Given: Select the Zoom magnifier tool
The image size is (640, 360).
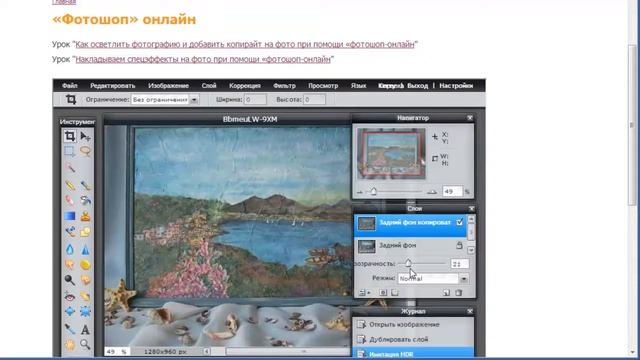Looking at the screenshot, I should (85, 344).
